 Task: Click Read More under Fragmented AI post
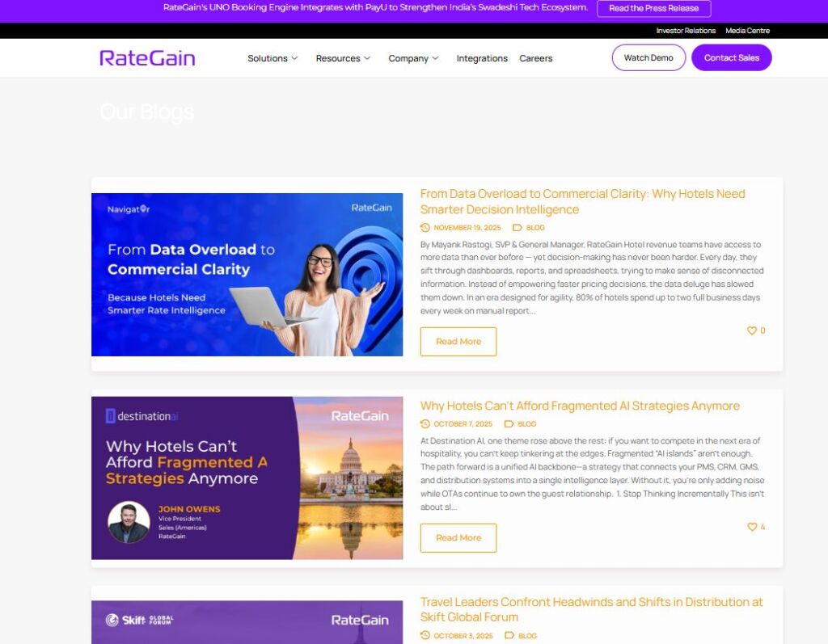(458, 538)
